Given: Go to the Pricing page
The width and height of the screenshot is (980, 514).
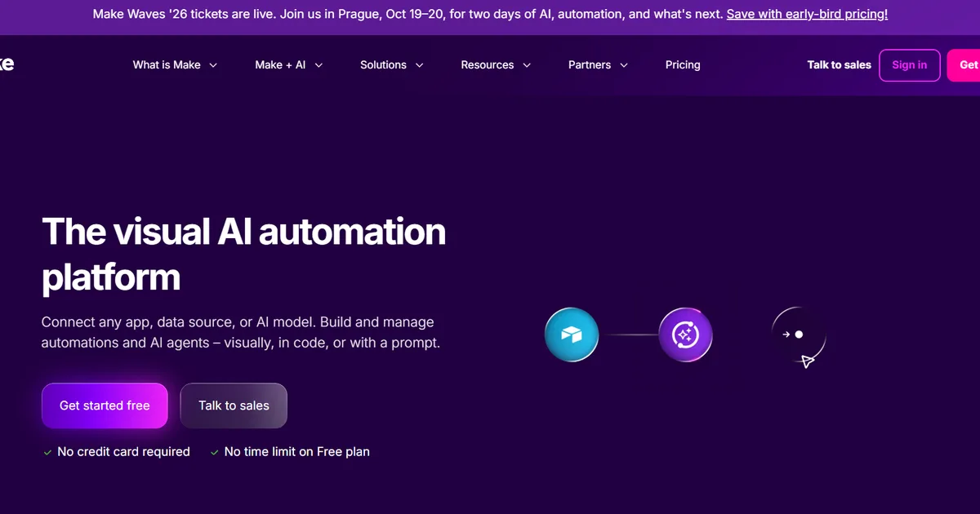Looking at the screenshot, I should (x=683, y=65).
